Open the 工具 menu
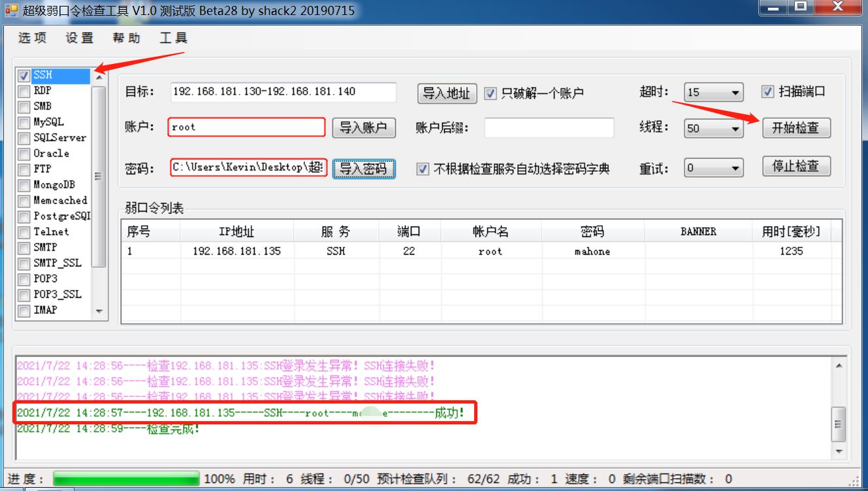Screen dimensions: 868x491 174,38
